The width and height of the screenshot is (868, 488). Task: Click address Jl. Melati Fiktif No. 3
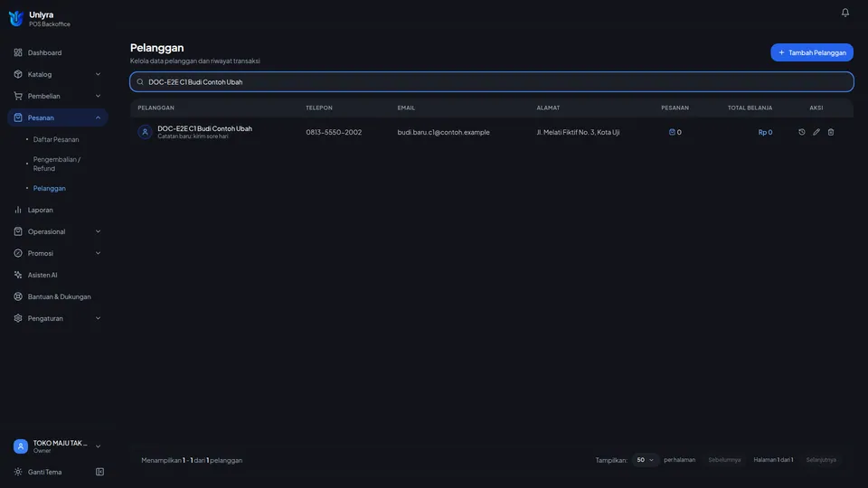tap(578, 132)
